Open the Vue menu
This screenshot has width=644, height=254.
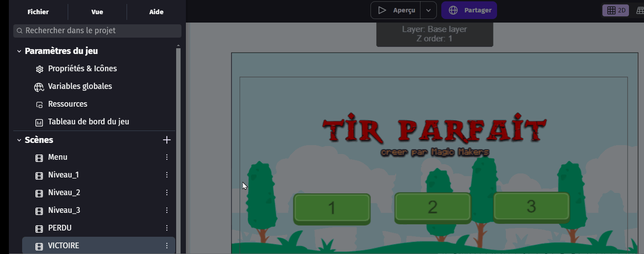pyautogui.click(x=97, y=12)
